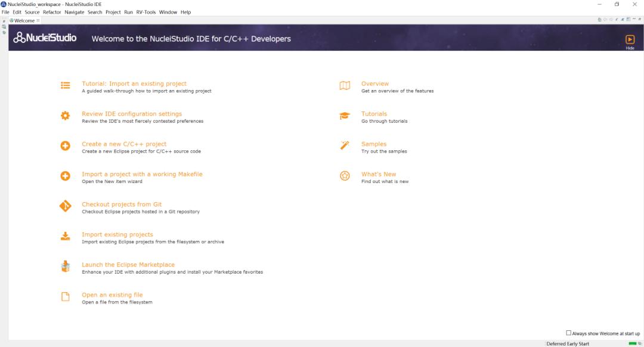Click the Eclipse Marketplace box icon
The width and height of the screenshot is (644, 347).
(66, 267)
